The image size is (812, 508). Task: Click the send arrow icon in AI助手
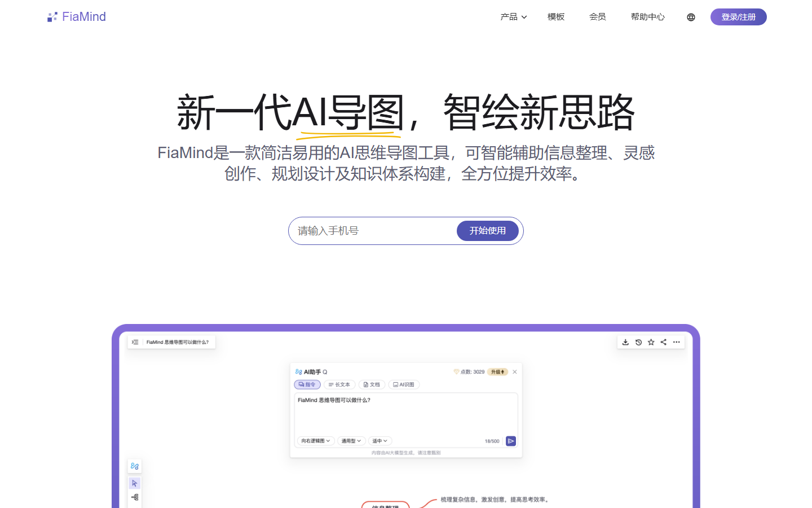click(x=511, y=441)
